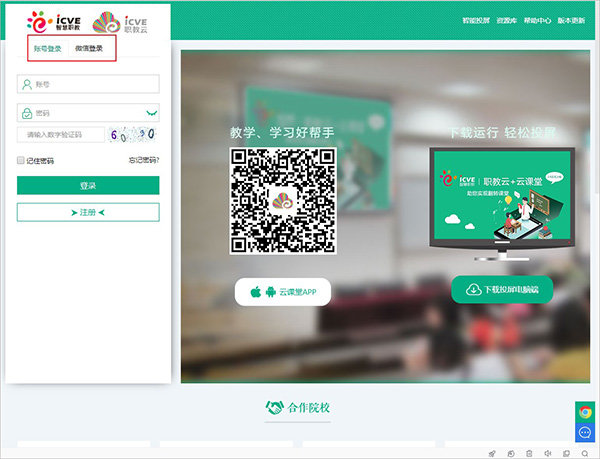Click the 教学、学习好帮手 heading text
The image size is (600, 459).
click(x=282, y=132)
